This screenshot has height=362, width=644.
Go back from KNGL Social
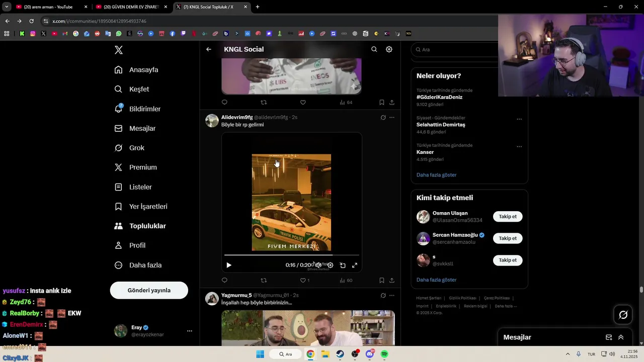[x=209, y=49]
